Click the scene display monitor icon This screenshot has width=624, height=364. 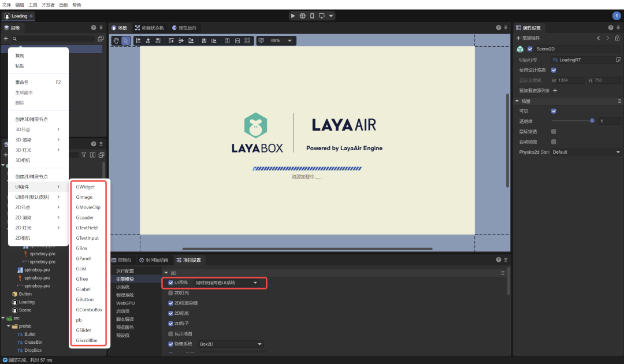262,40
